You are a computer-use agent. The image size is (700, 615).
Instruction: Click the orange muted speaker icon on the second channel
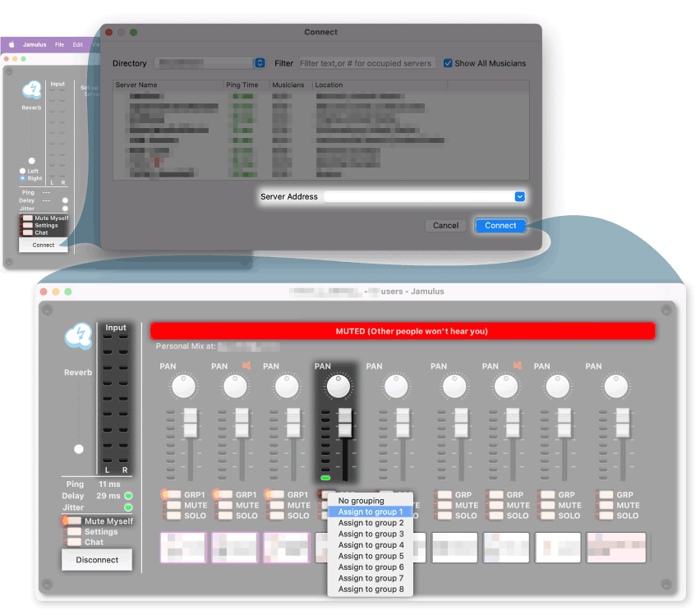(x=245, y=365)
